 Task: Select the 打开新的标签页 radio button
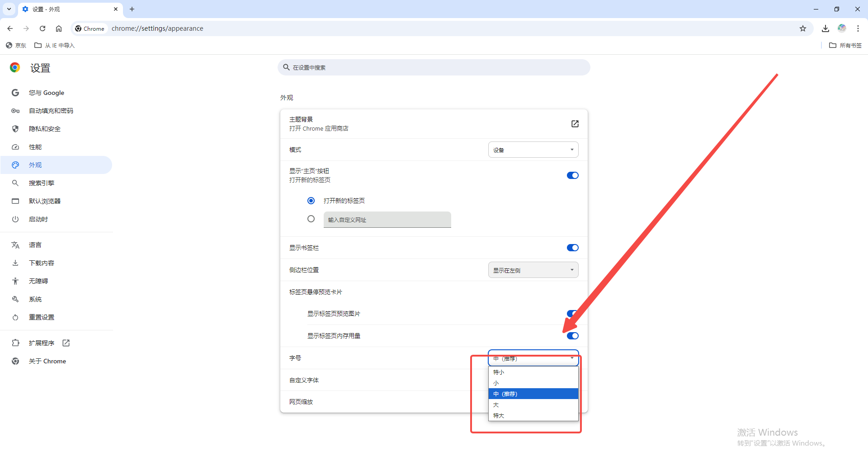click(311, 201)
